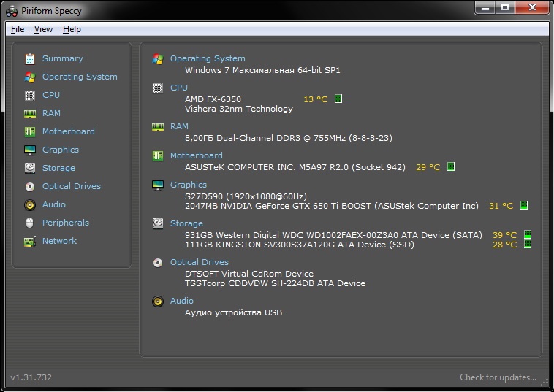
Task: Click the Graphics heading link in summary
Action: point(189,185)
